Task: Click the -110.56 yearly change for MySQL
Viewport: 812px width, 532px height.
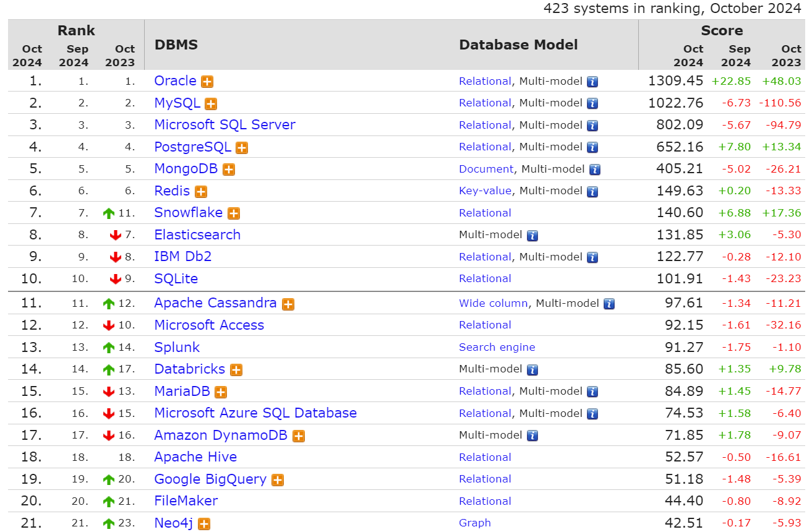Action: coord(781,103)
